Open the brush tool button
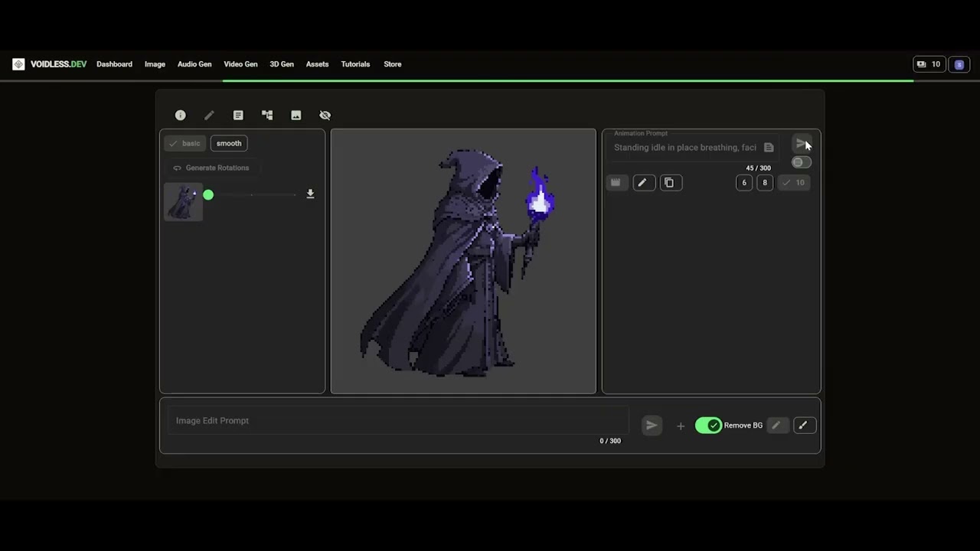980x551 pixels. pyautogui.click(x=803, y=425)
